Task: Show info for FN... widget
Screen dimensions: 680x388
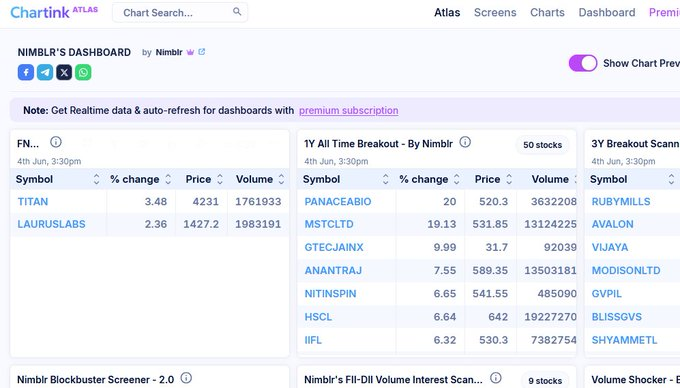Action: click(x=56, y=142)
